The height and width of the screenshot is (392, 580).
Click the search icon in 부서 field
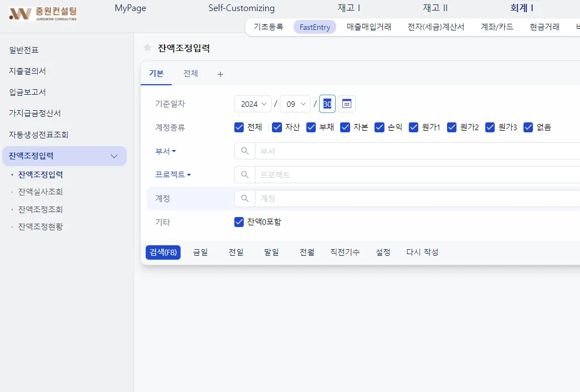coord(244,151)
